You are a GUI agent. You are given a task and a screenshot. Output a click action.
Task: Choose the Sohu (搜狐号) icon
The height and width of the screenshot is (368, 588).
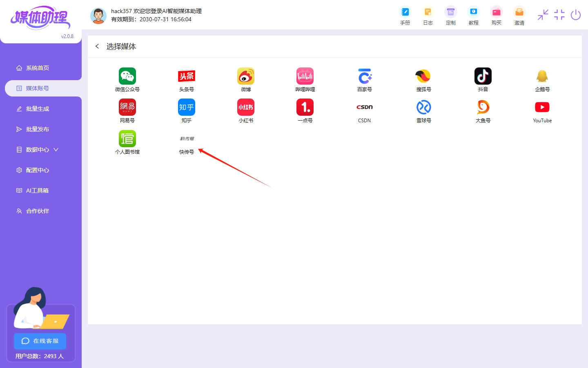423,76
